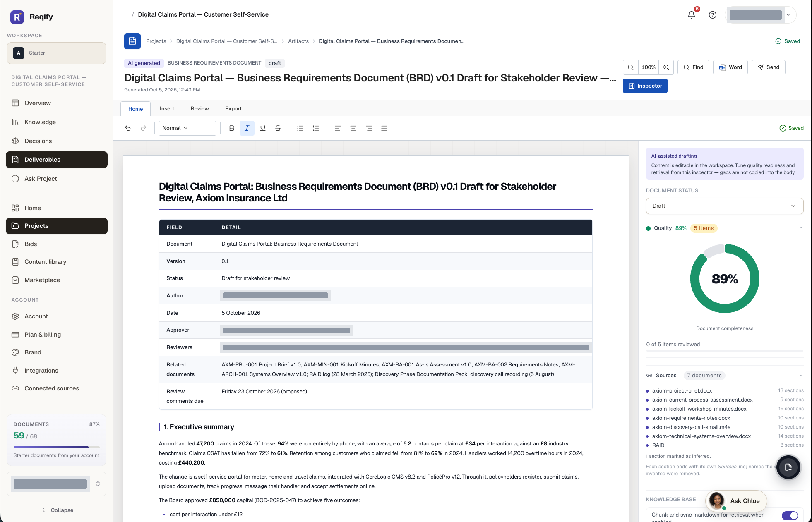
Task: Click the blue document icon in breadcrumb
Action: (132, 41)
